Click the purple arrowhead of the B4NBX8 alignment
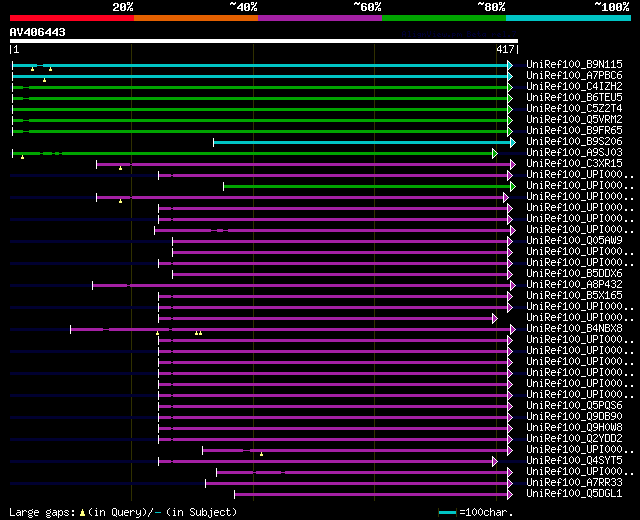 pos(513,330)
